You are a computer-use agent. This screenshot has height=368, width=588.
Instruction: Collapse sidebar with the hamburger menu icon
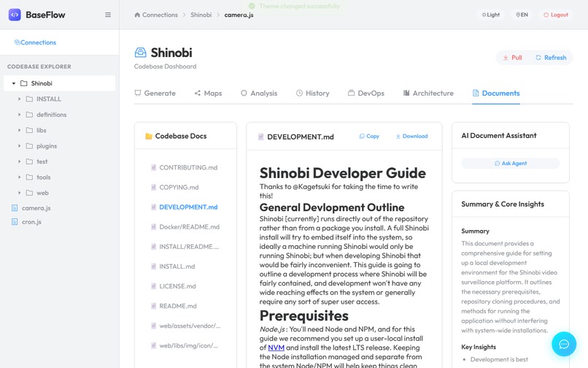tap(108, 15)
